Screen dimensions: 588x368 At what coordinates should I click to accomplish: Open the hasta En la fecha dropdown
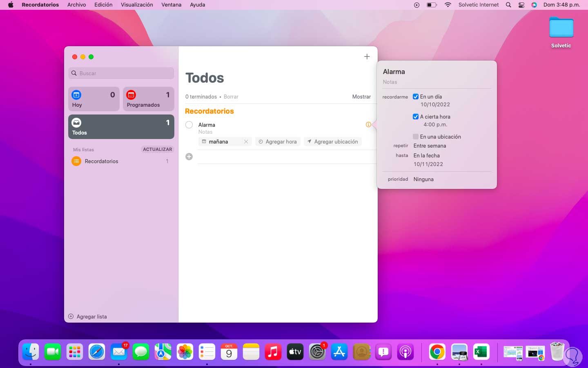(427, 156)
